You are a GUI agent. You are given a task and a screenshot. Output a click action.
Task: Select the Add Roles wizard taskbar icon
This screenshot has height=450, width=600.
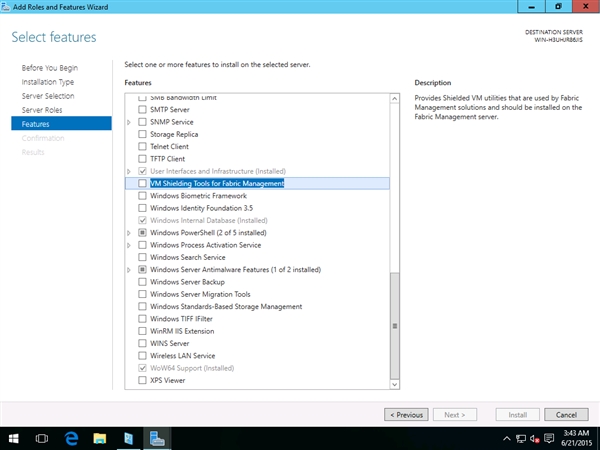[157, 439]
